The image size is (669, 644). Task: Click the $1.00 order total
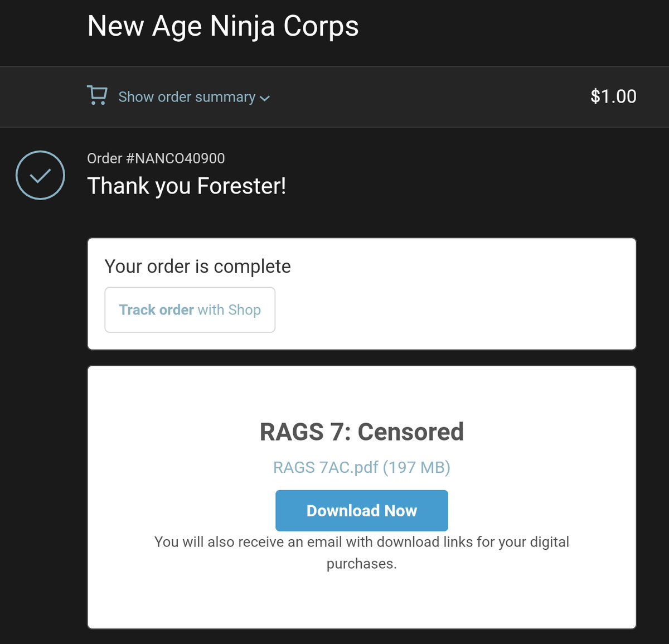pyautogui.click(x=613, y=96)
